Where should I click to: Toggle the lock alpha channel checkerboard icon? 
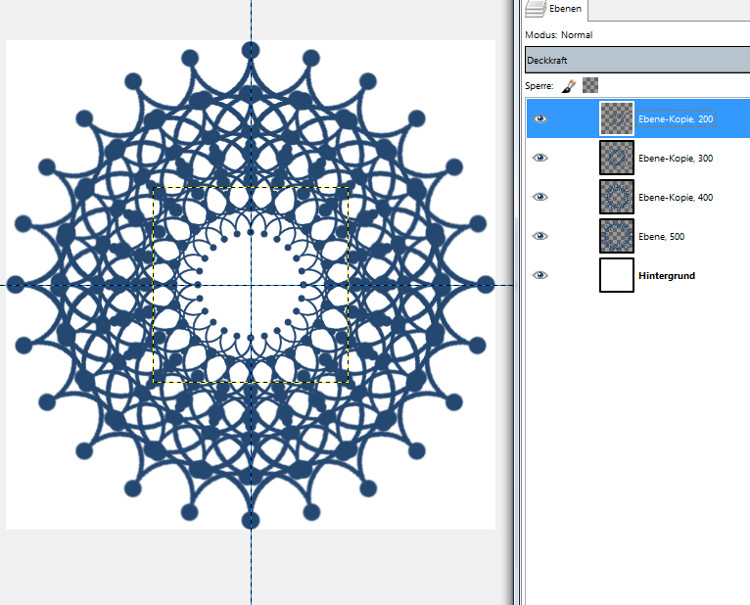coord(590,86)
